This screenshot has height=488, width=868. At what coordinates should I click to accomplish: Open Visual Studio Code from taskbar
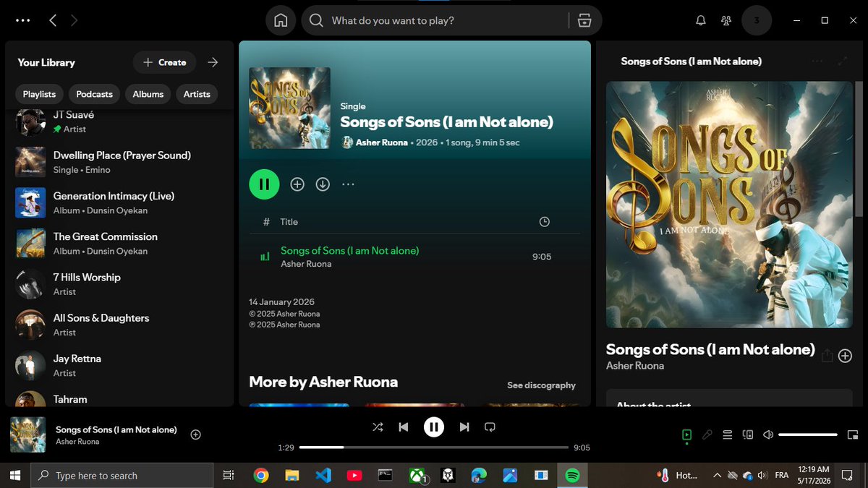tap(323, 476)
